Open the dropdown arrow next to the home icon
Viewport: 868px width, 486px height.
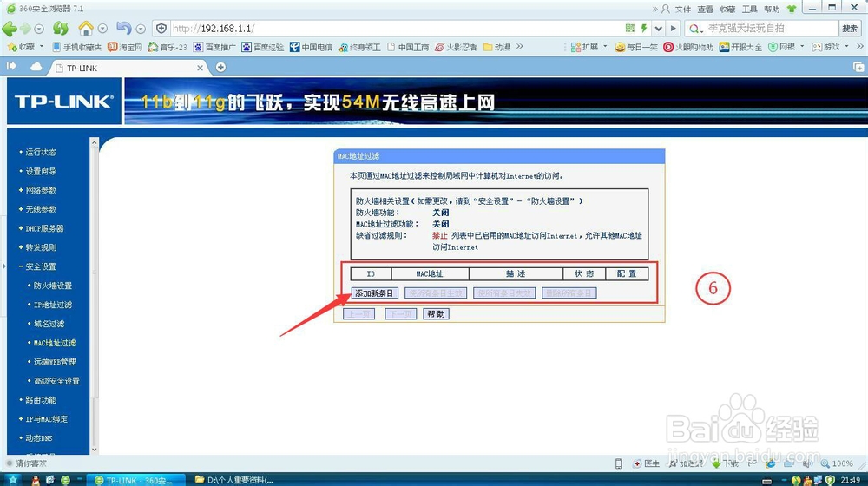[102, 29]
